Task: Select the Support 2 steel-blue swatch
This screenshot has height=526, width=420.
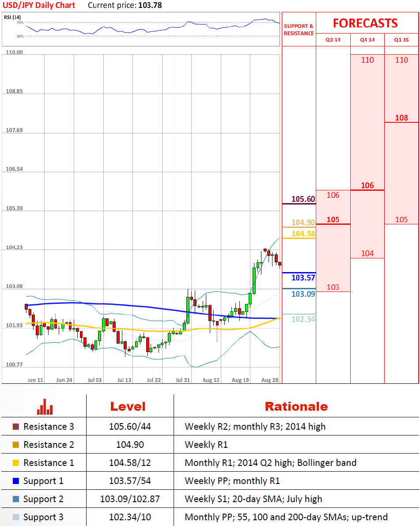Action: pyautogui.click(x=16, y=499)
